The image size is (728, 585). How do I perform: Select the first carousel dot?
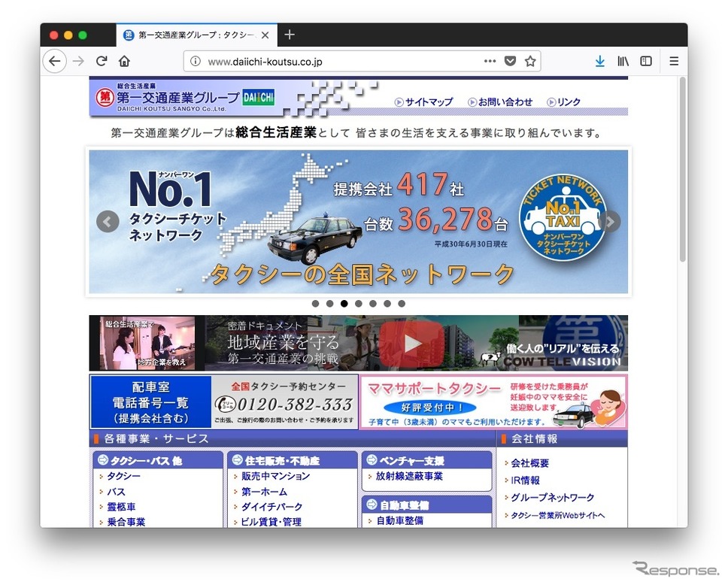(316, 304)
